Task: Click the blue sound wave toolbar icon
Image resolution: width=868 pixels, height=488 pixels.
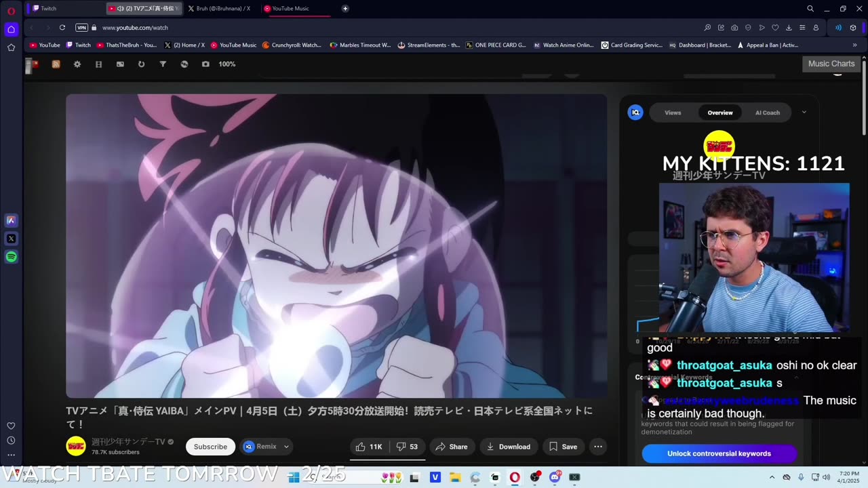Action: pyautogui.click(x=838, y=28)
